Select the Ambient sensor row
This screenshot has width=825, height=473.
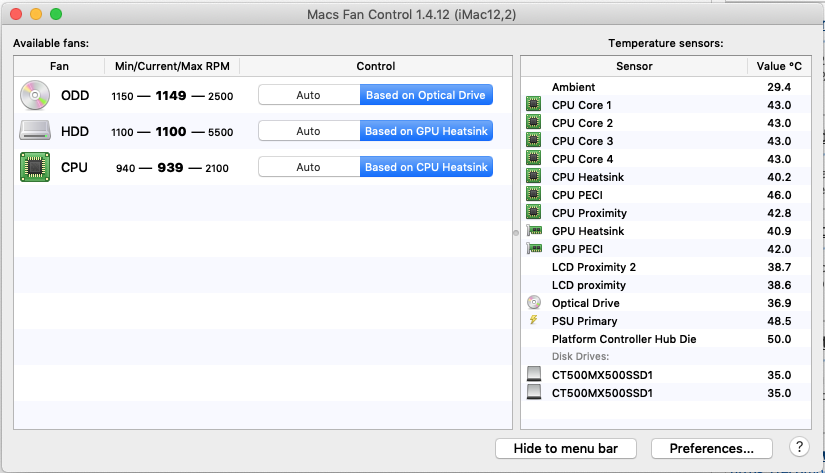coord(666,87)
